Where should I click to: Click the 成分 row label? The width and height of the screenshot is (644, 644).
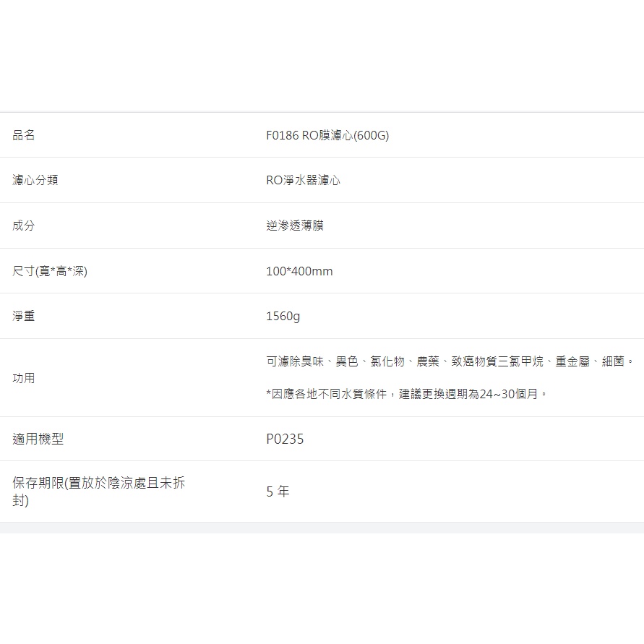[24, 226]
